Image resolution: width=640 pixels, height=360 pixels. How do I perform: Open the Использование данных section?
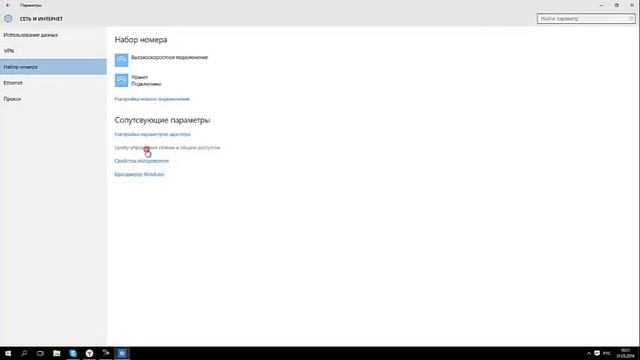(x=53, y=35)
